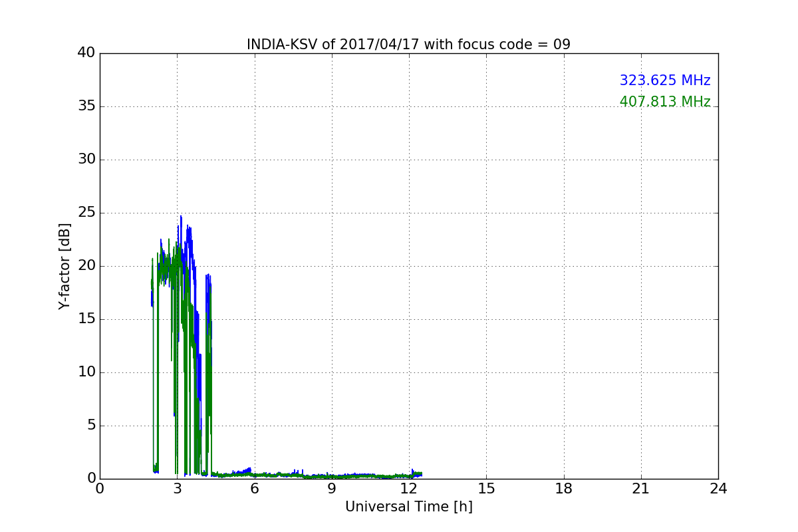Click the y-axis tick label 15

[86, 319]
